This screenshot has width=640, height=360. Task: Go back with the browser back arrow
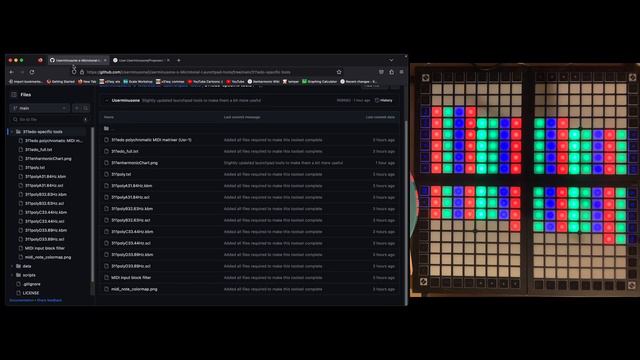[12, 72]
